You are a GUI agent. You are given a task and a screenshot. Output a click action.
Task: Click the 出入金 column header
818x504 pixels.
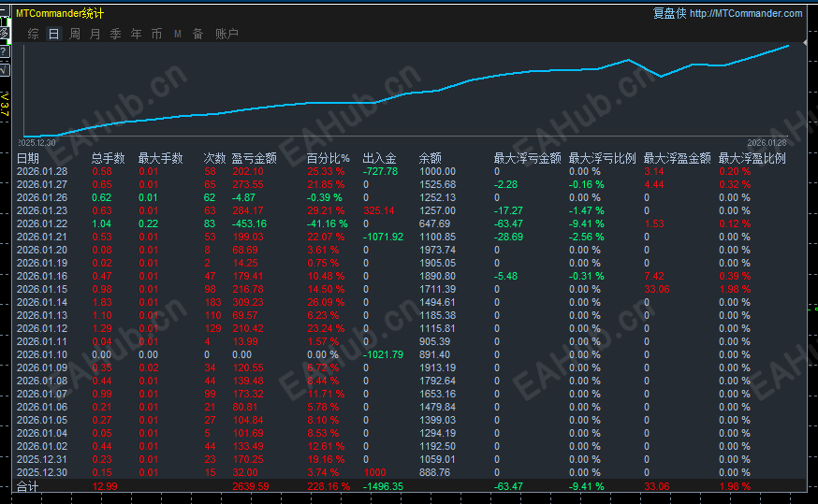[x=380, y=158]
